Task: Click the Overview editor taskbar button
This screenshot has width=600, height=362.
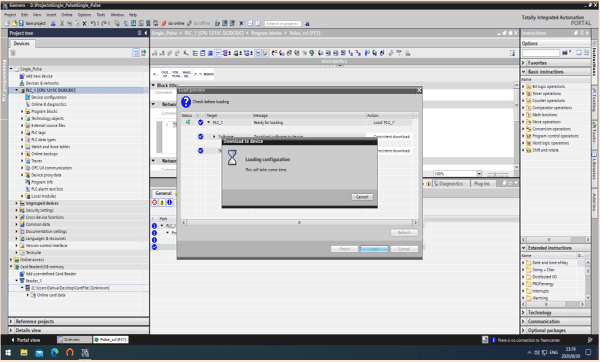Action: click(x=74, y=339)
